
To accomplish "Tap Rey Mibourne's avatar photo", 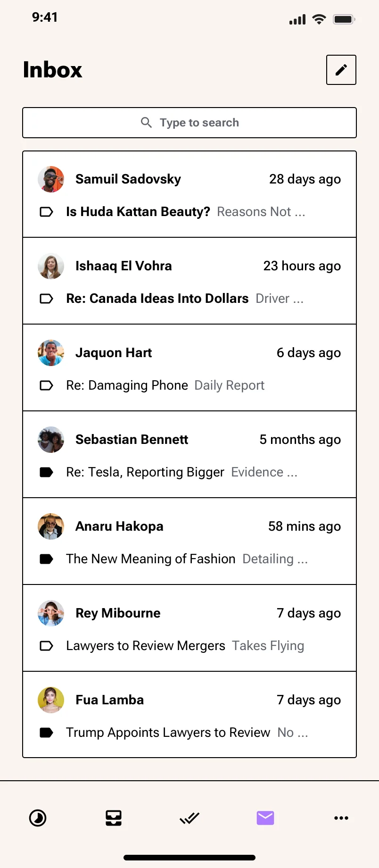I will (50, 613).
